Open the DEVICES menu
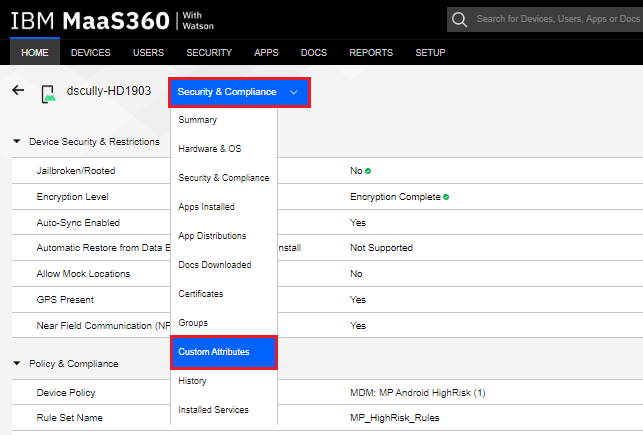643x435 pixels. tap(91, 52)
